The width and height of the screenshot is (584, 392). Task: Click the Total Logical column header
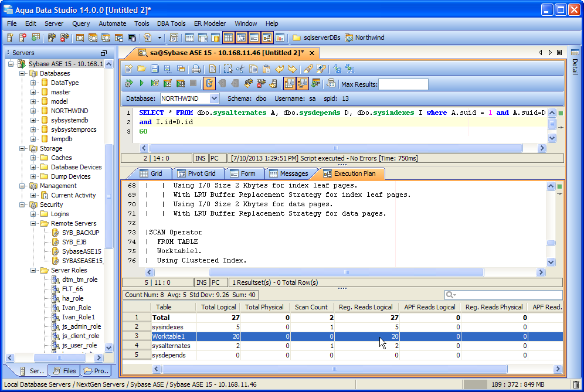coord(218,307)
